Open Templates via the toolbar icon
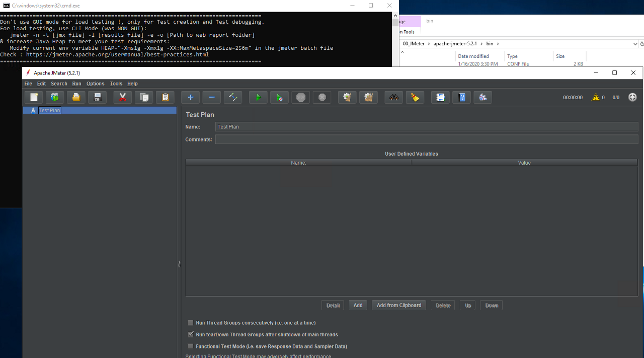The height and width of the screenshot is (358, 644). 55,97
